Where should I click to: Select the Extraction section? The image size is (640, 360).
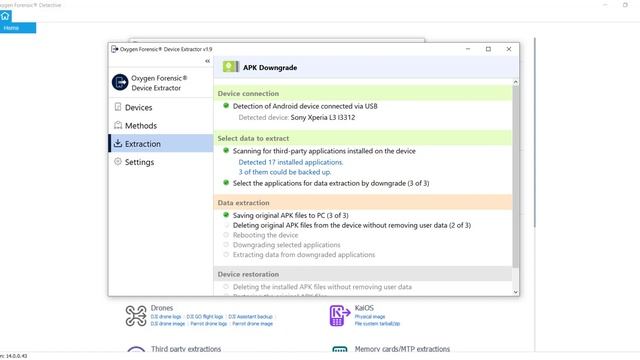pyautogui.click(x=161, y=143)
